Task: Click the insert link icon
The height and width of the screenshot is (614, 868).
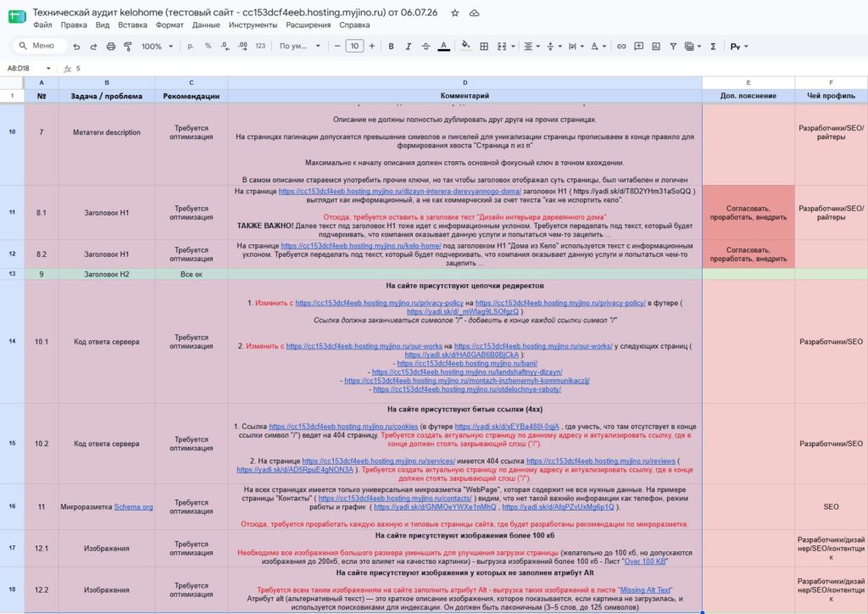Action: pyautogui.click(x=621, y=47)
